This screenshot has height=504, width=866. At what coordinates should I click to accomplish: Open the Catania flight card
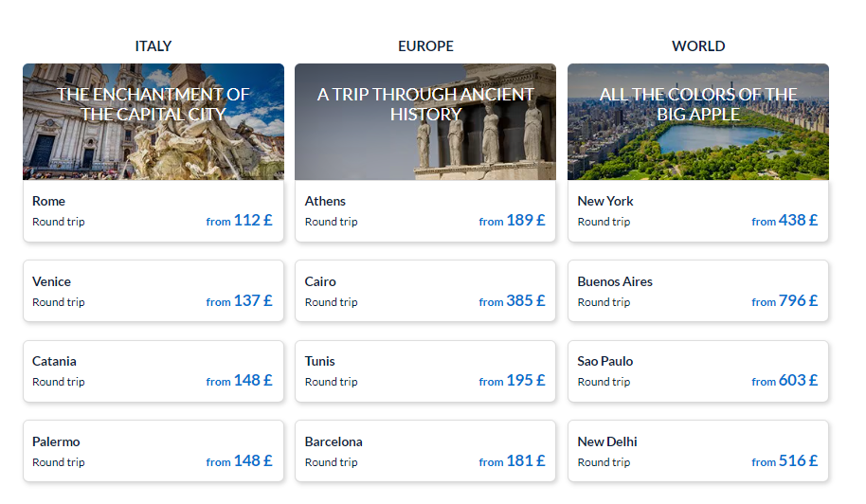153,370
